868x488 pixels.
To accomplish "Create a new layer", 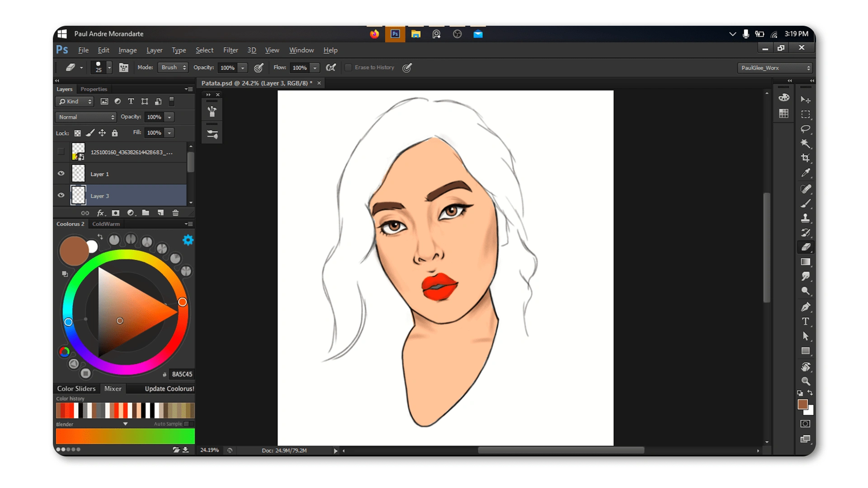I will [160, 213].
